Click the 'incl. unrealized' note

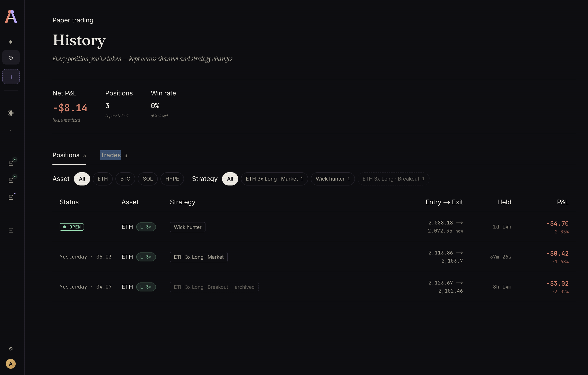66,120
